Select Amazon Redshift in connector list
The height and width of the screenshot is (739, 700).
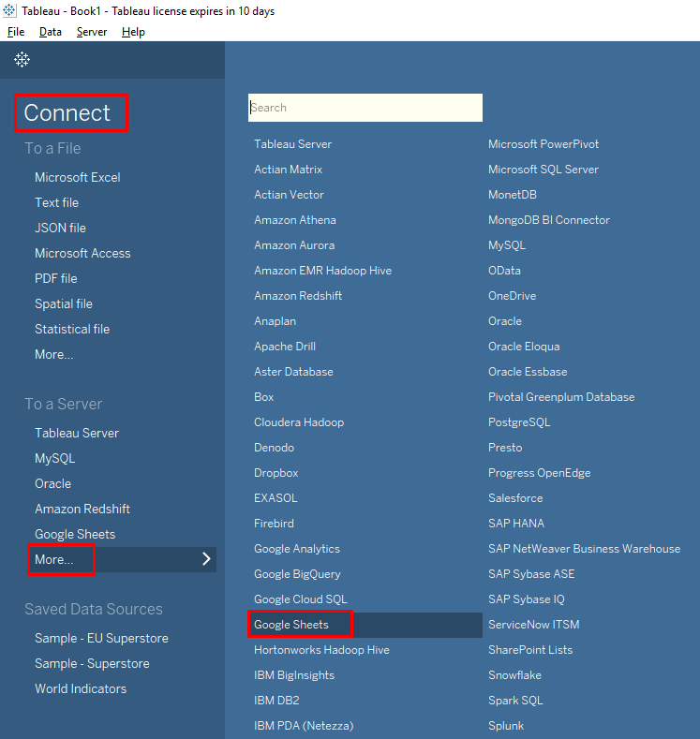(x=298, y=296)
